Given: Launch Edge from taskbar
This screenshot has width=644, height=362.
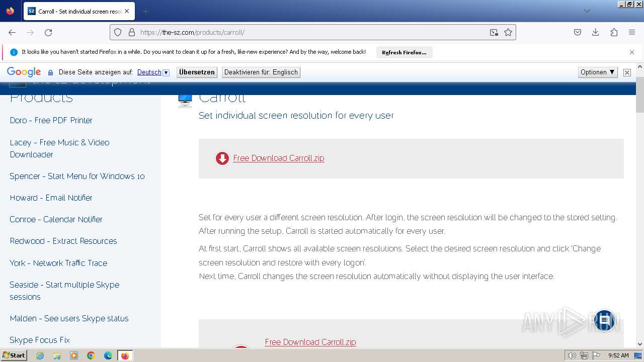Looking at the screenshot, I should point(108,355).
